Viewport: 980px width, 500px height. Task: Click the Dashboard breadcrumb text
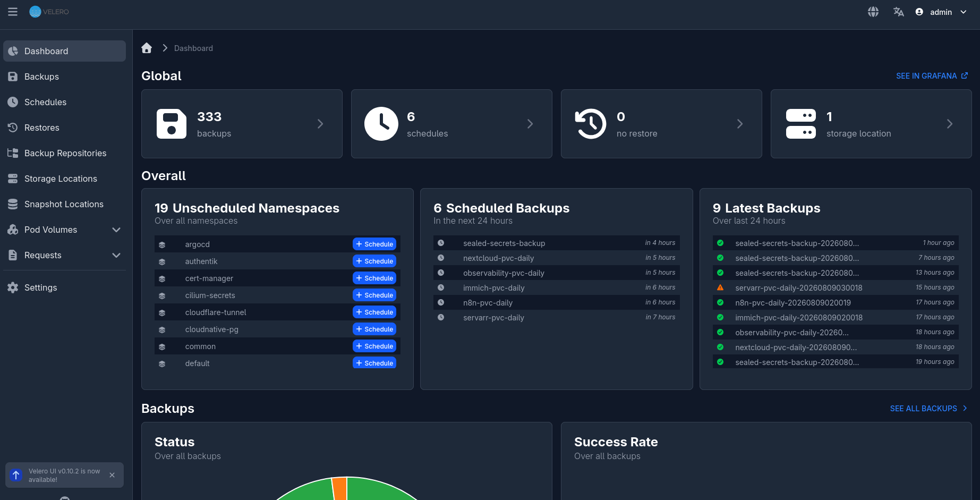click(193, 48)
